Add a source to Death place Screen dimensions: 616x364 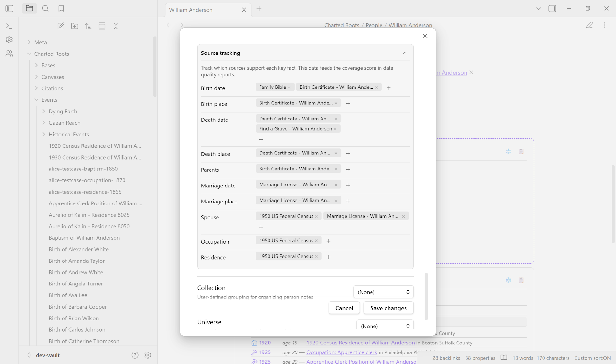coord(348,153)
